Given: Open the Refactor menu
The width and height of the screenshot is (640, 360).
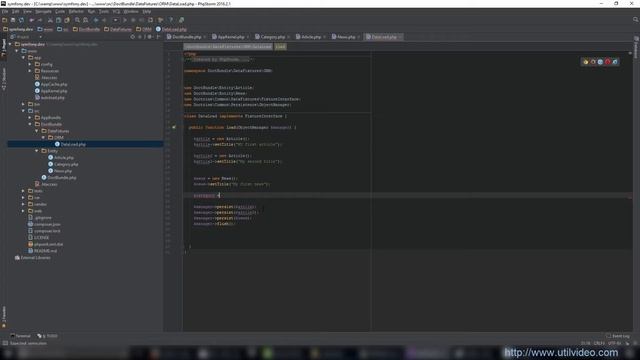Looking at the screenshot, I should click(x=76, y=11).
